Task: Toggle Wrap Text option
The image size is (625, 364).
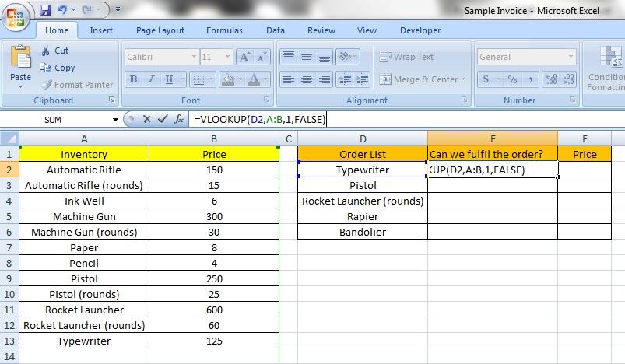Action: pyautogui.click(x=406, y=57)
